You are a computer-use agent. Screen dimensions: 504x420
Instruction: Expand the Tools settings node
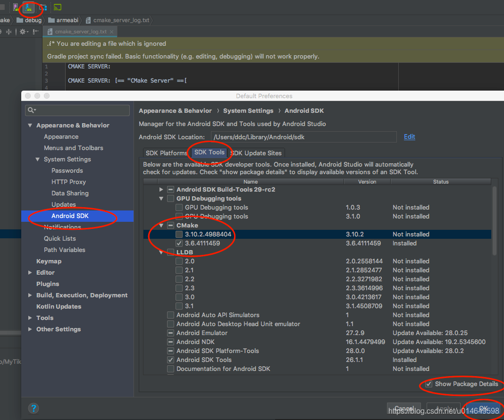(x=30, y=318)
